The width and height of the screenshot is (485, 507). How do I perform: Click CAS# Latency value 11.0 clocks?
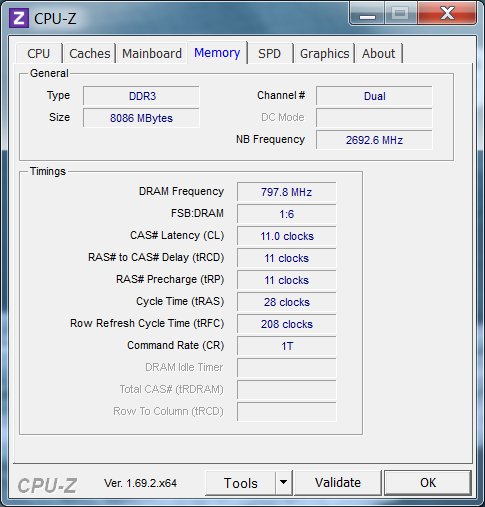[x=287, y=236]
